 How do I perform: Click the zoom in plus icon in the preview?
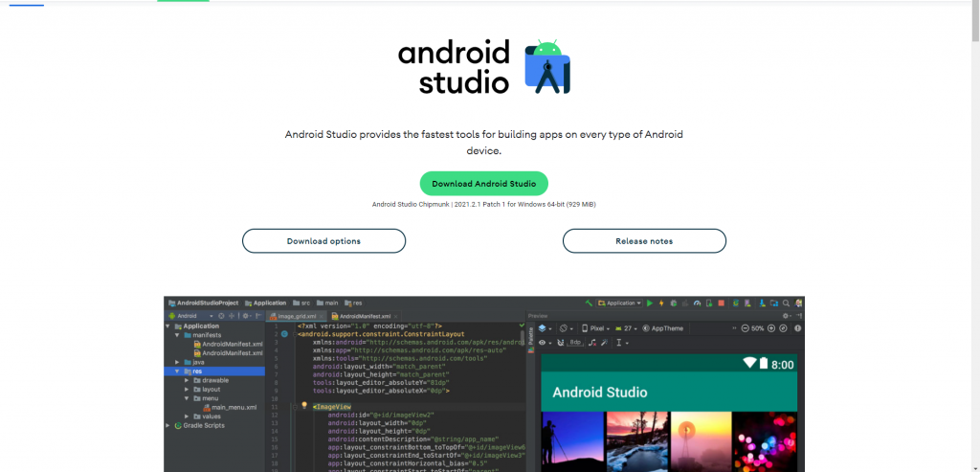770,328
